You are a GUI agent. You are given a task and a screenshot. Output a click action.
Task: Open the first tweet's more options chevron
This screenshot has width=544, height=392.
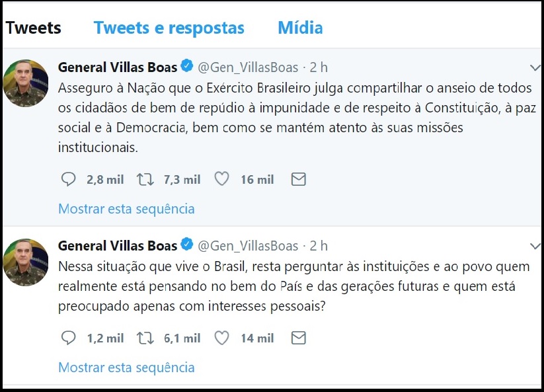pyautogui.click(x=535, y=68)
